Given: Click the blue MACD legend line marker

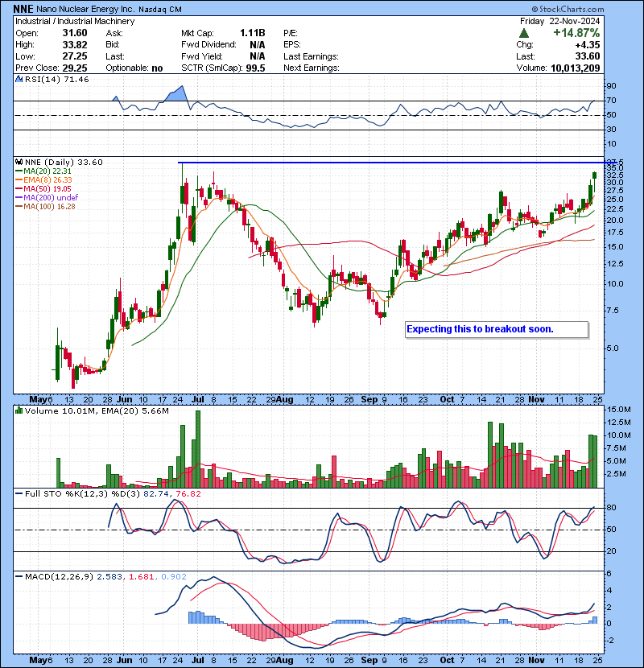Looking at the screenshot, I should pyautogui.click(x=19, y=577).
